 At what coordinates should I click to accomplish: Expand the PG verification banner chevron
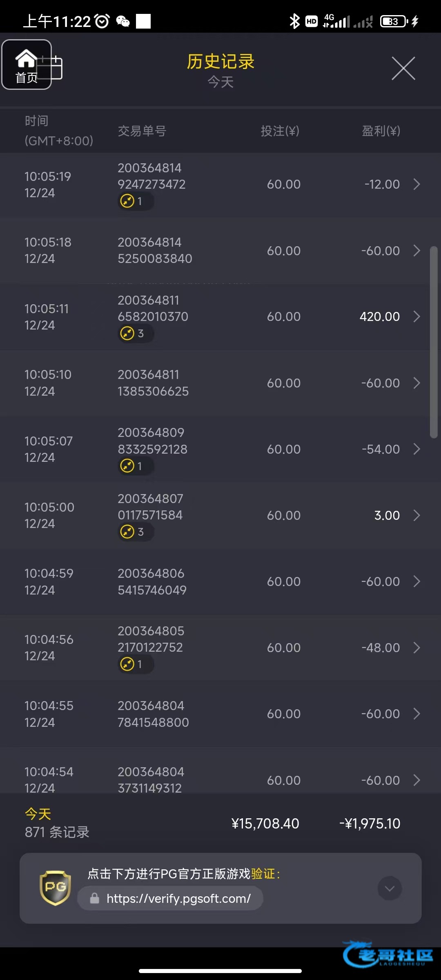click(390, 888)
